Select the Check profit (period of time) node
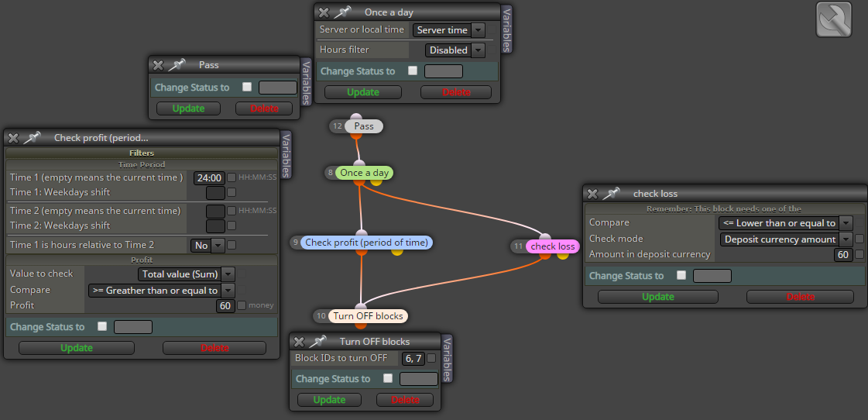The height and width of the screenshot is (420, 868). click(x=366, y=242)
